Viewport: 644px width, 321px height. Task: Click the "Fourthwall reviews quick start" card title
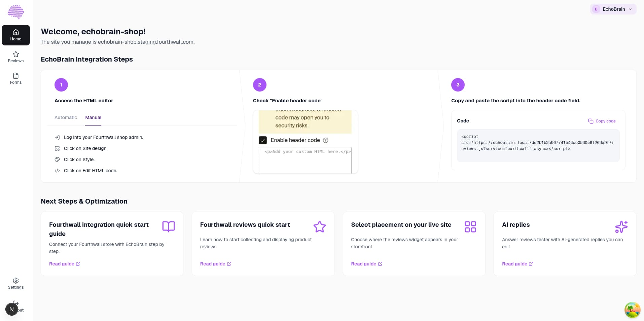[x=245, y=225]
